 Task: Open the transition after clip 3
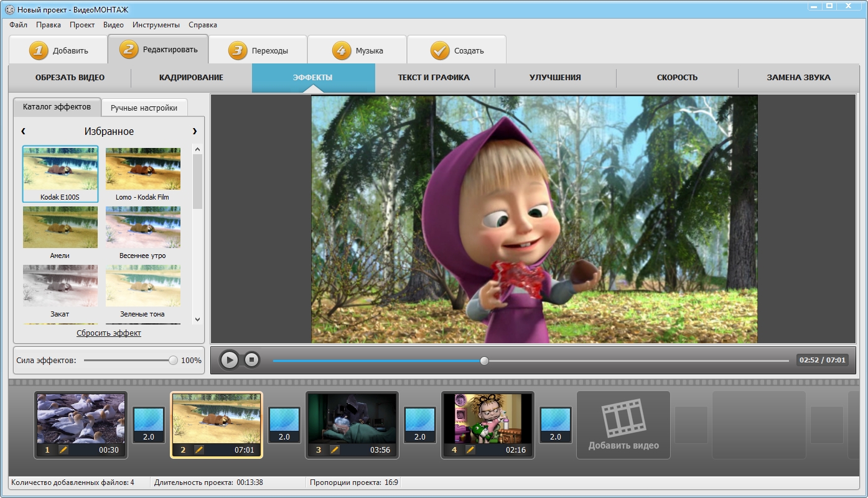point(420,425)
